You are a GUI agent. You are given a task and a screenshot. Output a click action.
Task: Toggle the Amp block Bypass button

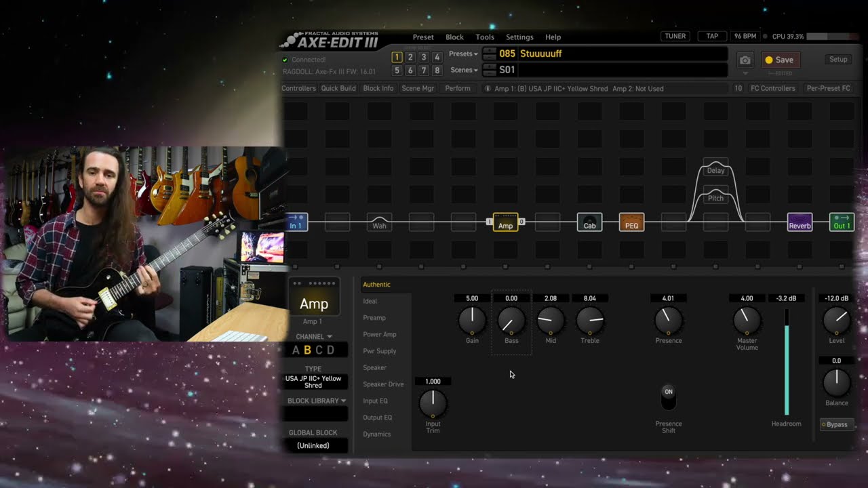coord(835,425)
